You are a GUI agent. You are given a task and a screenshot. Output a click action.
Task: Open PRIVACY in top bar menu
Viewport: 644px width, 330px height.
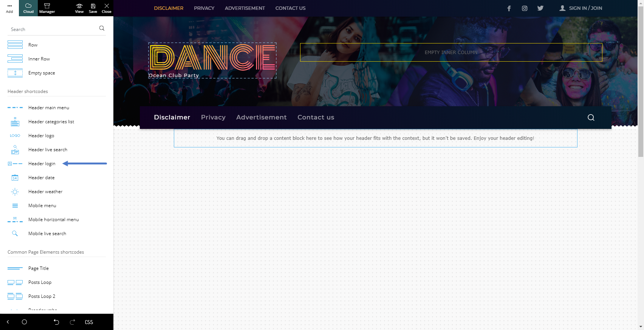point(204,8)
